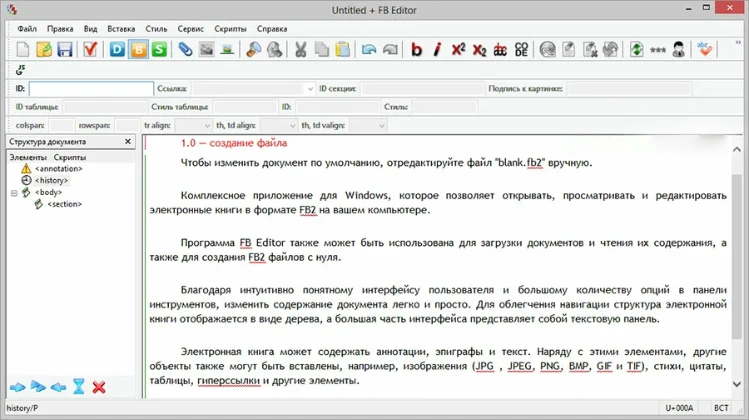Open the Файл menu

tap(27, 29)
